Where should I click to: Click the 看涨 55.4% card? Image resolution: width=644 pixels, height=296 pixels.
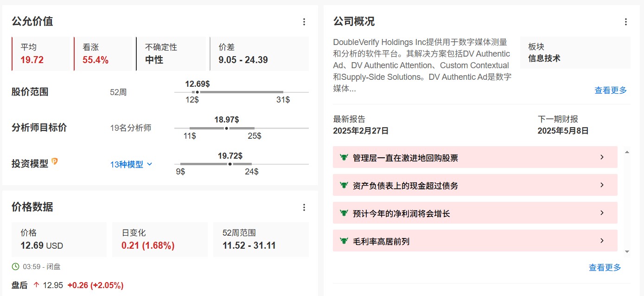point(103,54)
